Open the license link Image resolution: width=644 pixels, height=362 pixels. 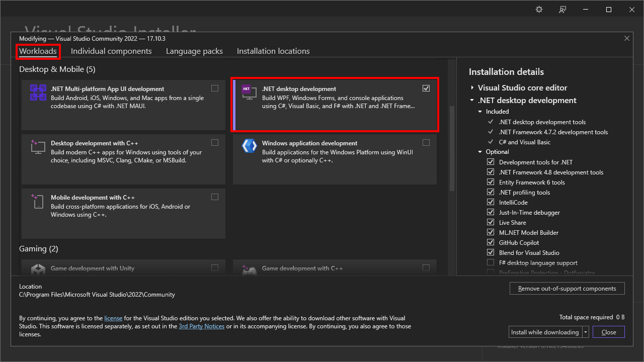[x=113, y=318]
